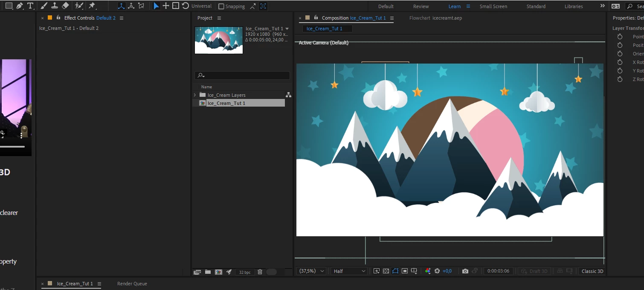The width and height of the screenshot is (644, 290).
Task: Show more workspaces via double chevron
Action: (602, 6)
